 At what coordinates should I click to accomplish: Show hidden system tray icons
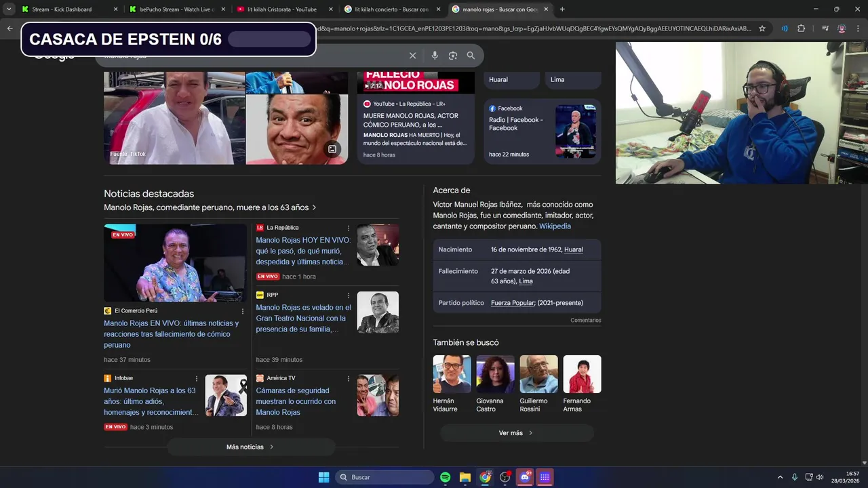pos(780,477)
